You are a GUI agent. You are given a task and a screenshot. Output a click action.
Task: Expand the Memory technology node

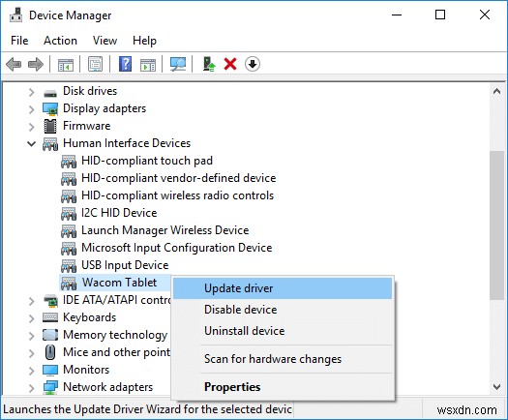[x=31, y=336]
